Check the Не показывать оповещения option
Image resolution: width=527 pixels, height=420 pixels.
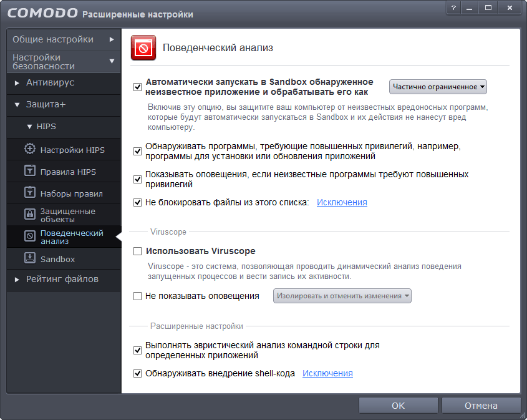pyautogui.click(x=138, y=296)
